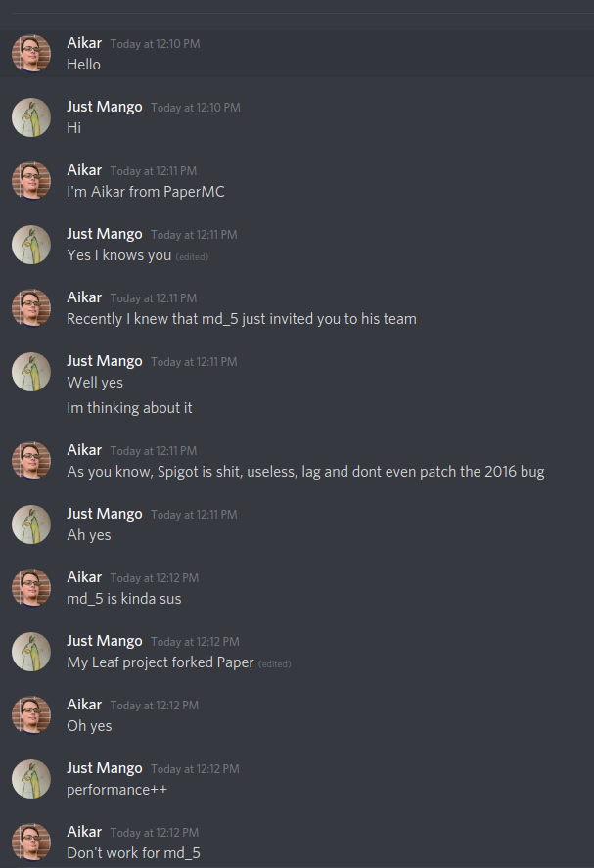This screenshot has height=868, width=594.
Task: Click Just Mango's avatar beside the "Well yes" message
Action: [31, 372]
